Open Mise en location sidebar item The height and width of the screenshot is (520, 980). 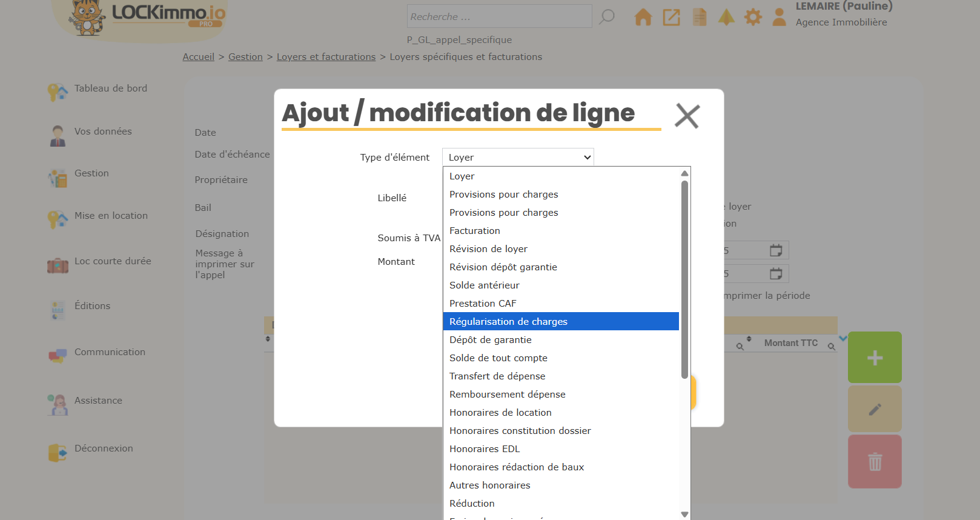pyautogui.click(x=111, y=216)
